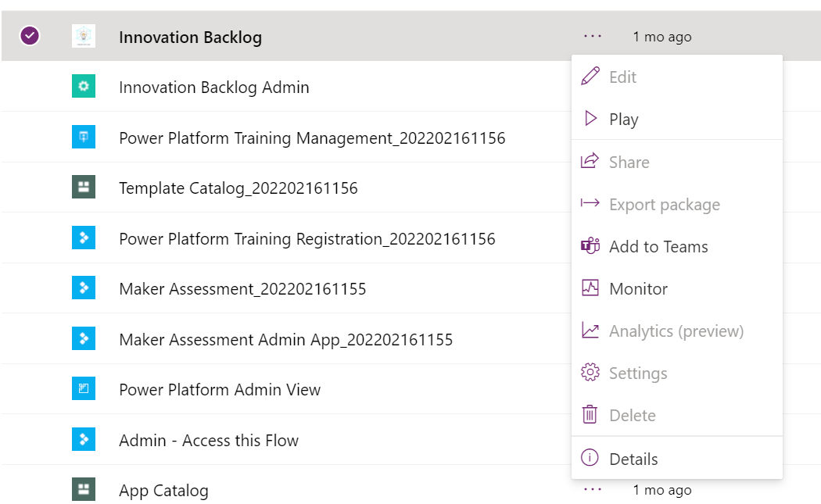
Task: Click the Innovation Backlog Admin gear icon
Action: click(84, 87)
